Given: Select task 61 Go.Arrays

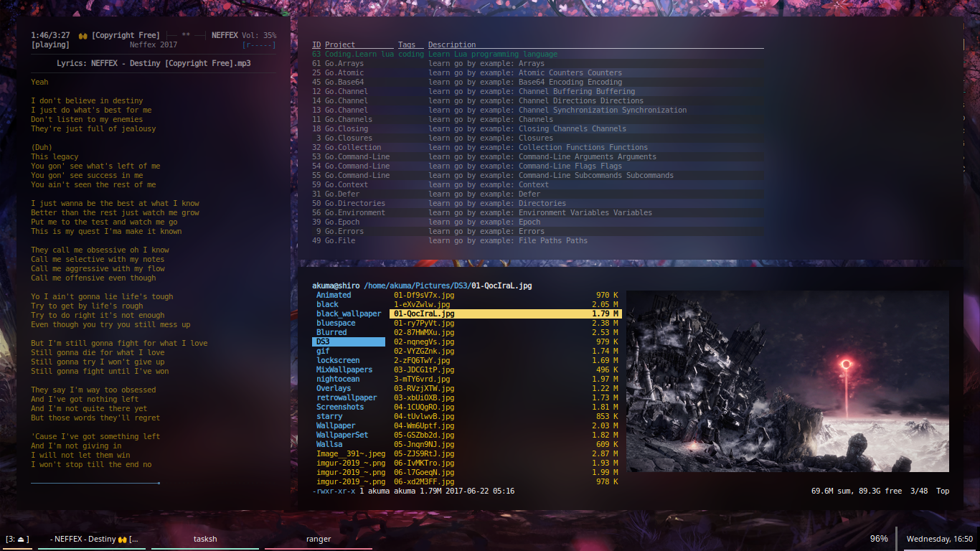Looking at the screenshot, I should click(537, 63).
